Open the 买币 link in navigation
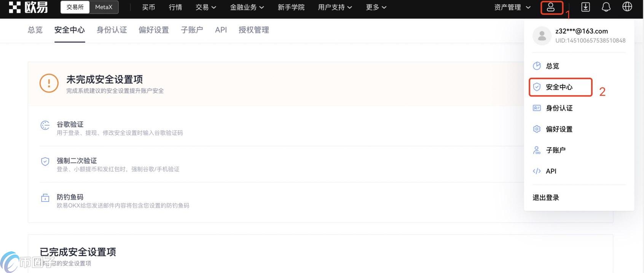 point(148,7)
